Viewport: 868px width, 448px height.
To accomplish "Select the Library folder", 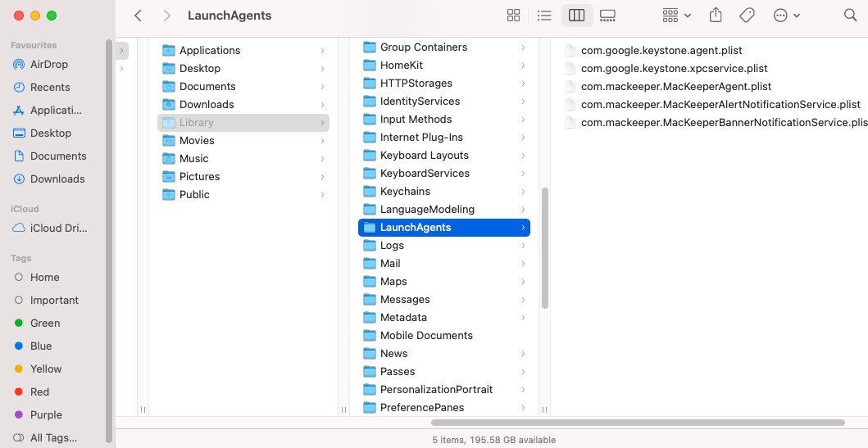I will (x=243, y=123).
